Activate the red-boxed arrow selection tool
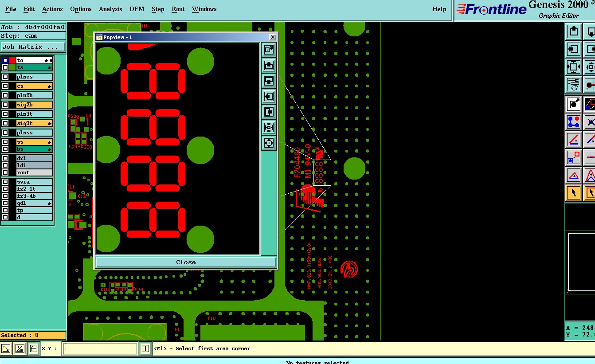 coord(590,193)
